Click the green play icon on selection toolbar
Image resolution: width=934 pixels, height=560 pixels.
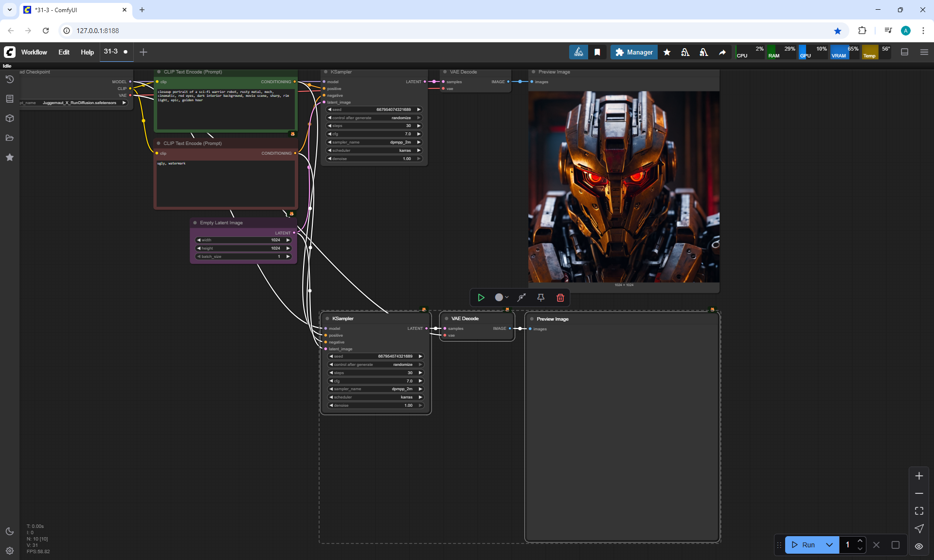481,298
